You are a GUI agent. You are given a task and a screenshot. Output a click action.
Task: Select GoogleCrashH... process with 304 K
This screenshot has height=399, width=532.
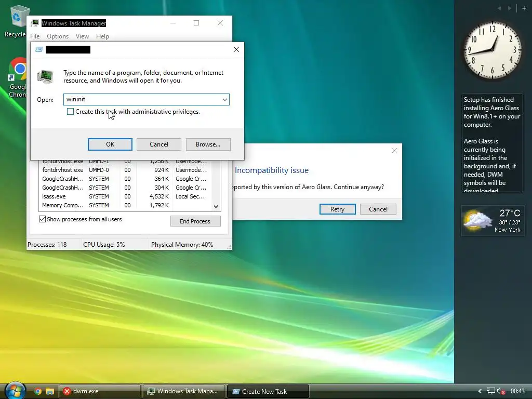pos(125,188)
